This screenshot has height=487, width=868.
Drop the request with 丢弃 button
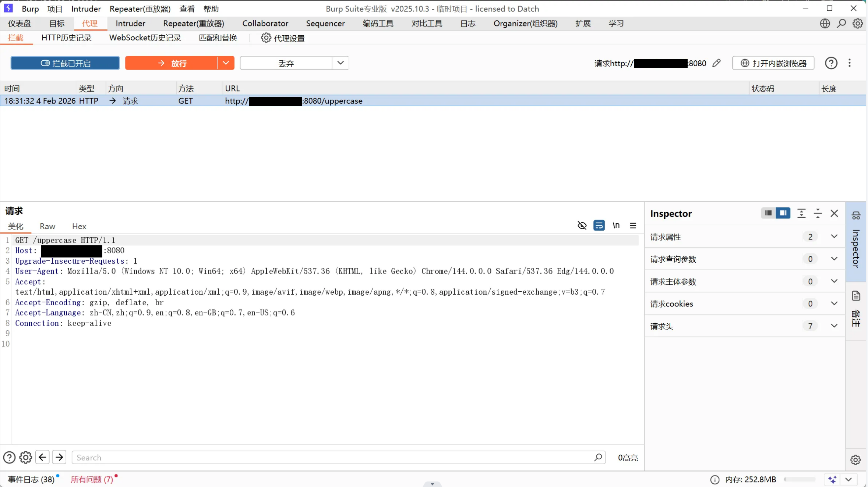coord(286,63)
